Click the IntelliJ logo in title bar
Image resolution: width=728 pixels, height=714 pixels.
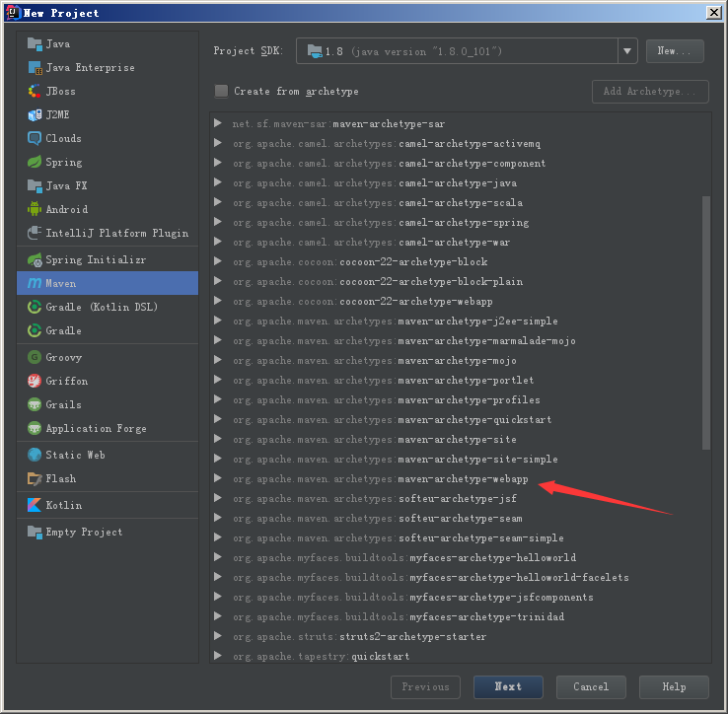[x=13, y=13]
